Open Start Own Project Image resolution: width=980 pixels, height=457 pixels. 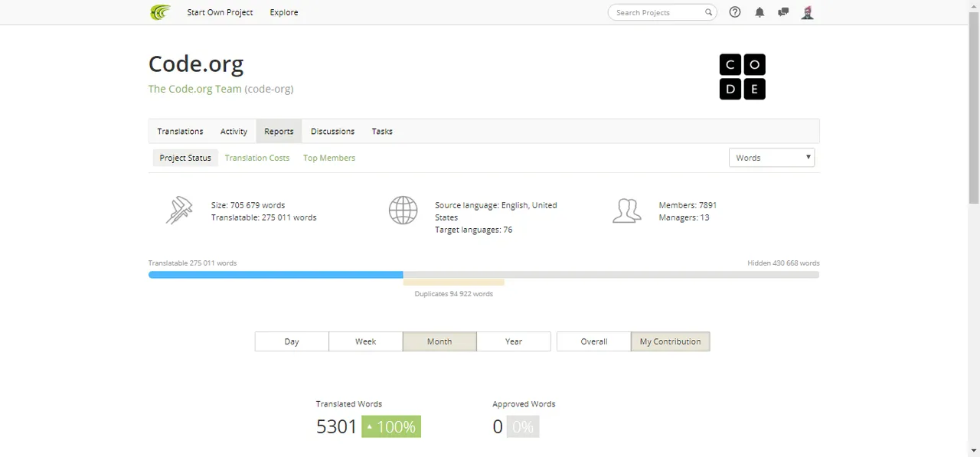[220, 12]
